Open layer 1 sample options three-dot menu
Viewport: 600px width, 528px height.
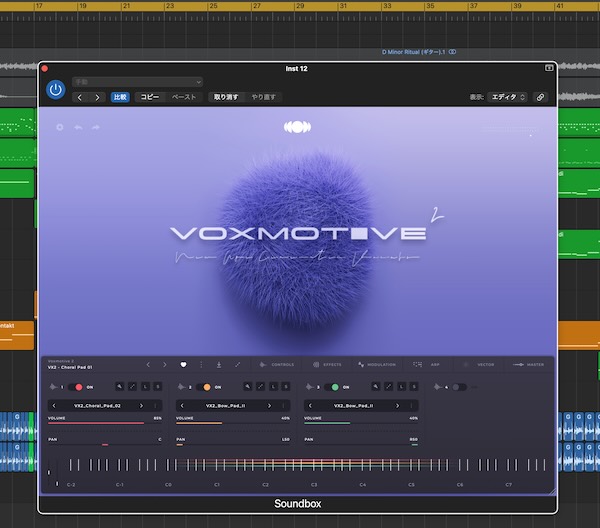155,406
